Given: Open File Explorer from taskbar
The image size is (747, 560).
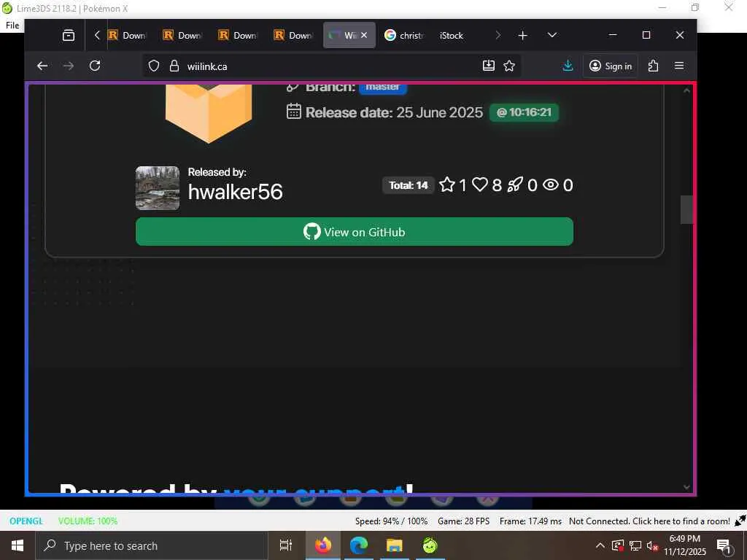Looking at the screenshot, I should pos(395,545).
